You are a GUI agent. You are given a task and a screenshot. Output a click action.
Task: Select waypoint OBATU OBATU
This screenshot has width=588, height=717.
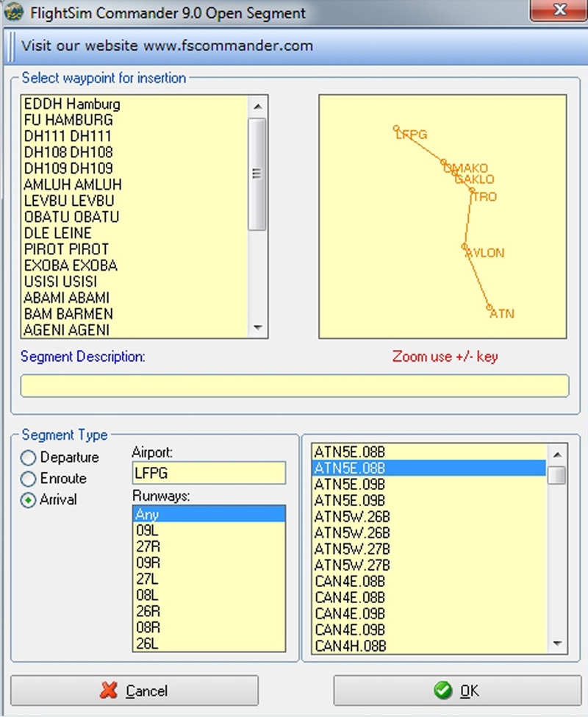(135, 217)
